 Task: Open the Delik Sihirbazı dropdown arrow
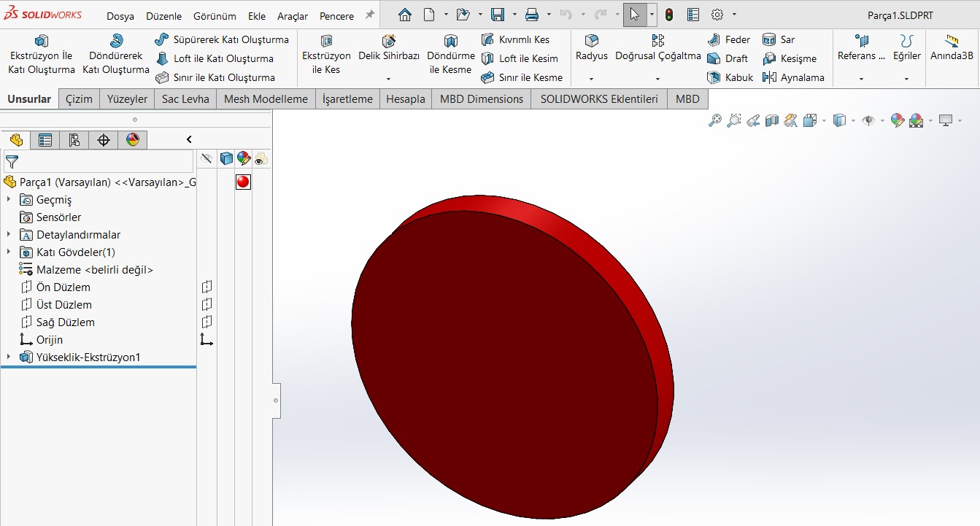pyautogui.click(x=389, y=79)
